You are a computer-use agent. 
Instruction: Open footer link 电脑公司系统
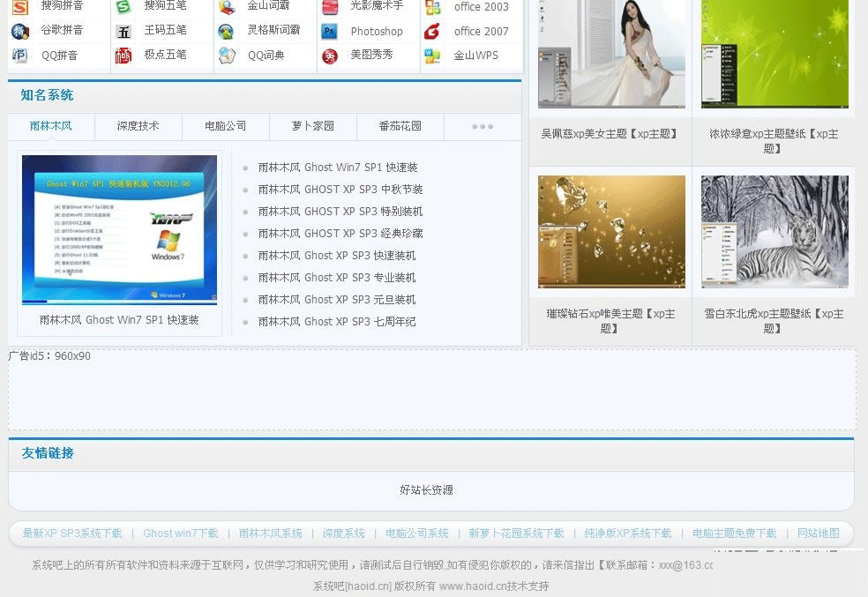click(x=417, y=534)
